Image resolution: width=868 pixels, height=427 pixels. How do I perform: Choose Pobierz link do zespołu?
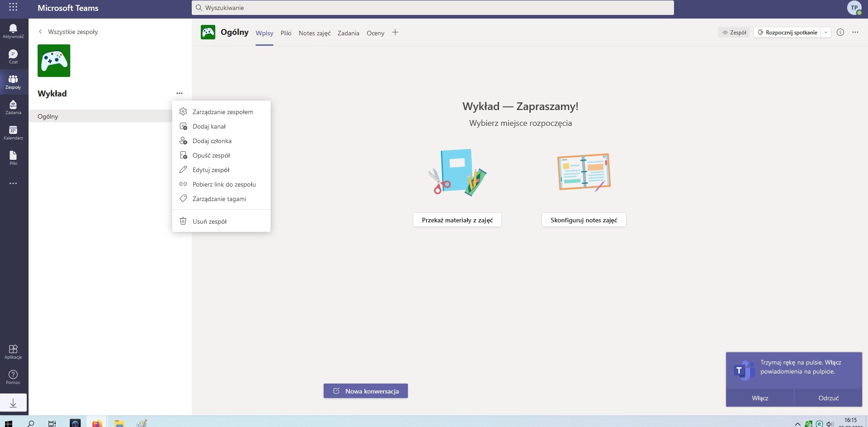pos(221,184)
